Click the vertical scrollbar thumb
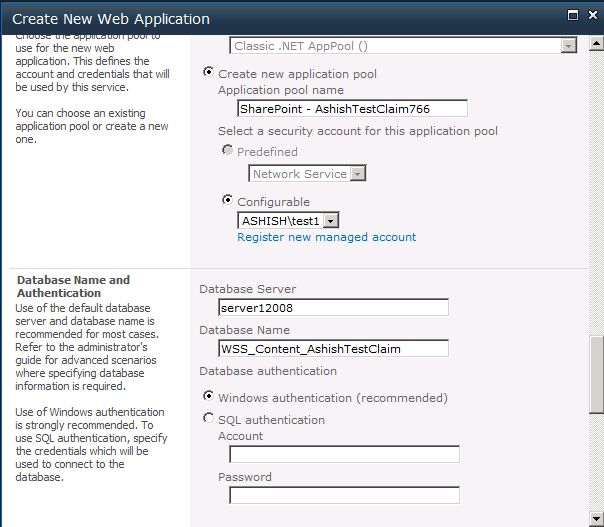This screenshot has width=604, height=527. (597, 375)
